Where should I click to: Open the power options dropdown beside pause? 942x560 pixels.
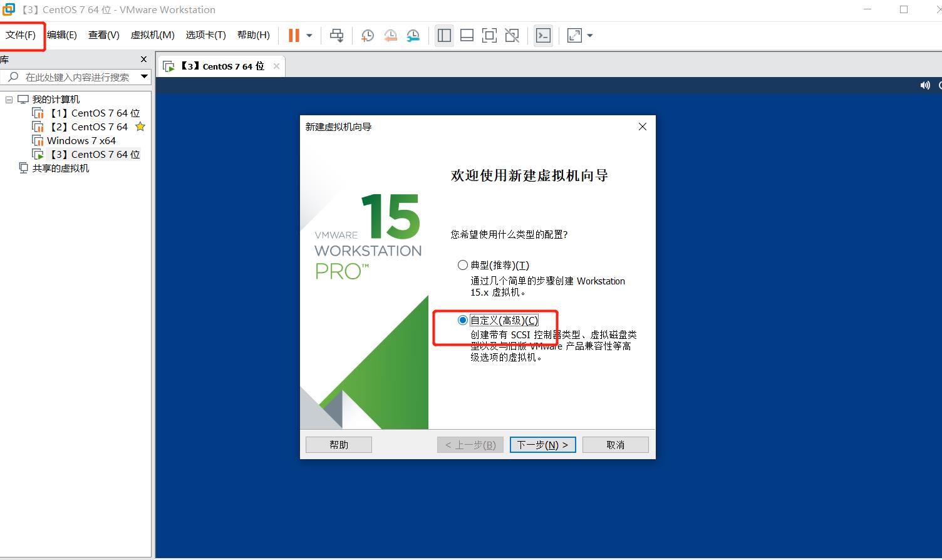tap(309, 36)
